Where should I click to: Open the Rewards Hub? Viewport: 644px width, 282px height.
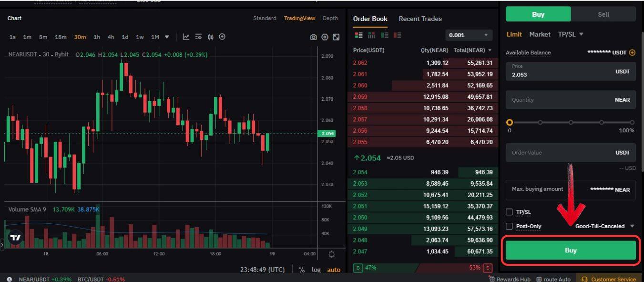point(510,279)
